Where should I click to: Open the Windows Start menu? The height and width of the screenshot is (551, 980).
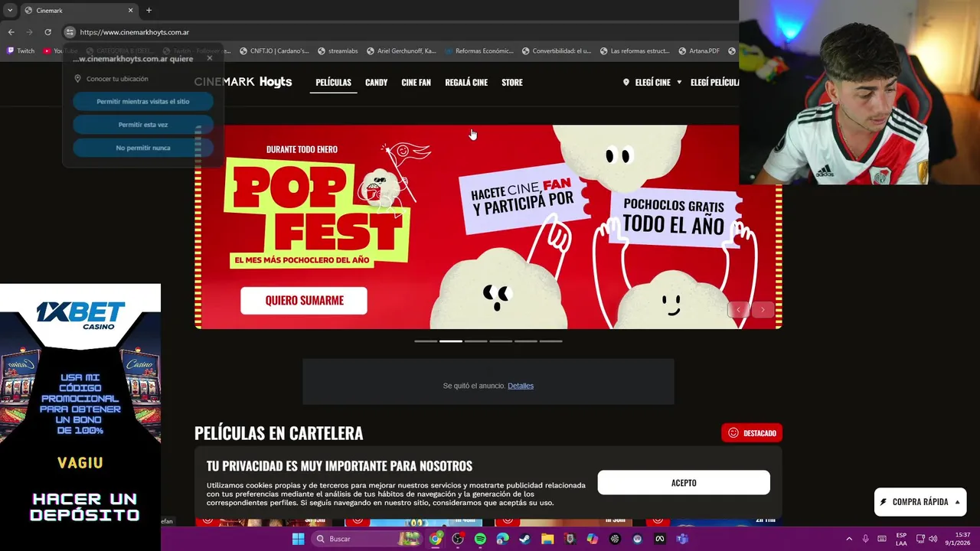[299, 539]
